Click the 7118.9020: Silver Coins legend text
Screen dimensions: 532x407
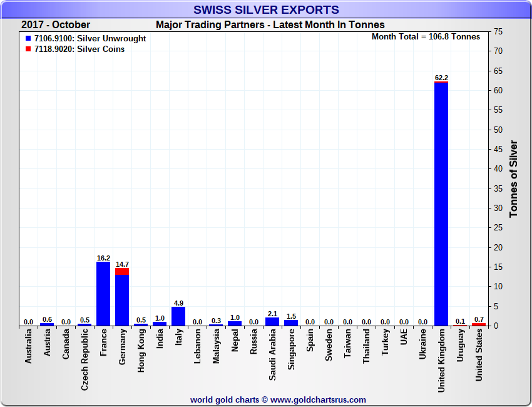pos(79,49)
